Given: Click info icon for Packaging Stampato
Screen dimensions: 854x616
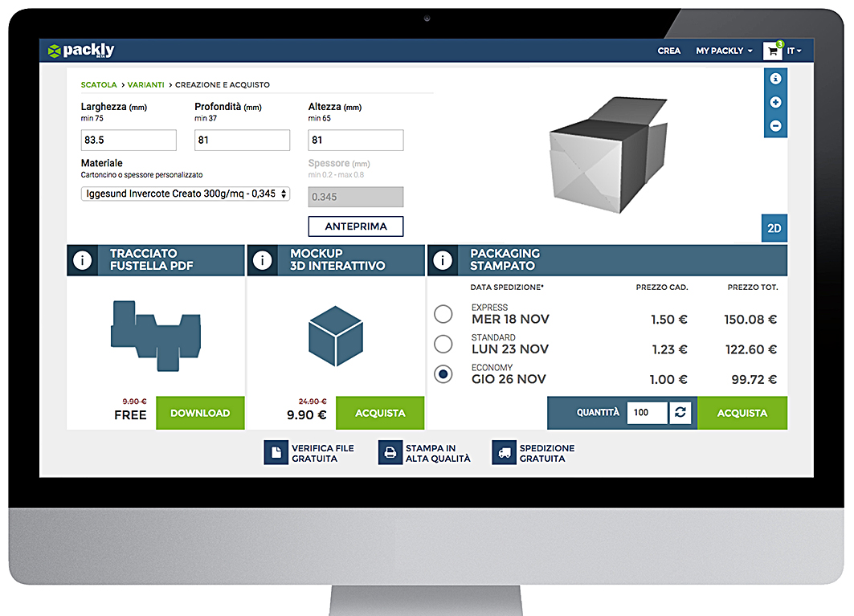Looking at the screenshot, I should pos(443,260).
